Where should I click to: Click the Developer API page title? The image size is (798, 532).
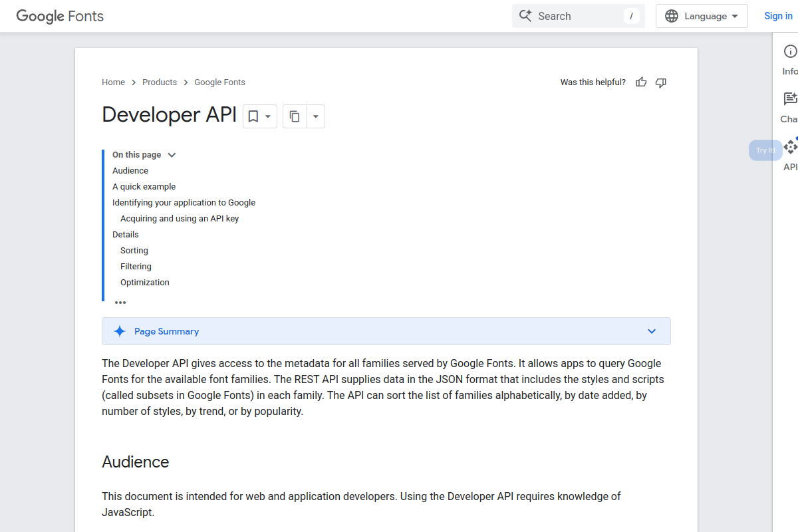coord(170,115)
